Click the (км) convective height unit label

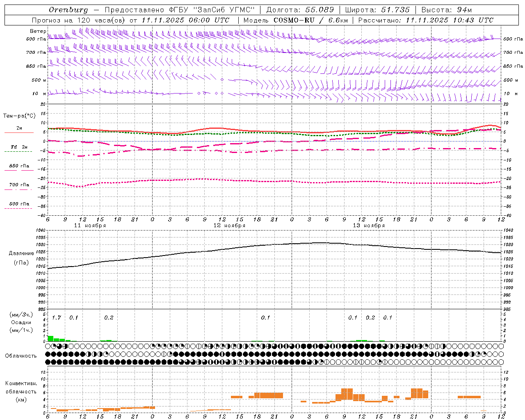point(21,399)
